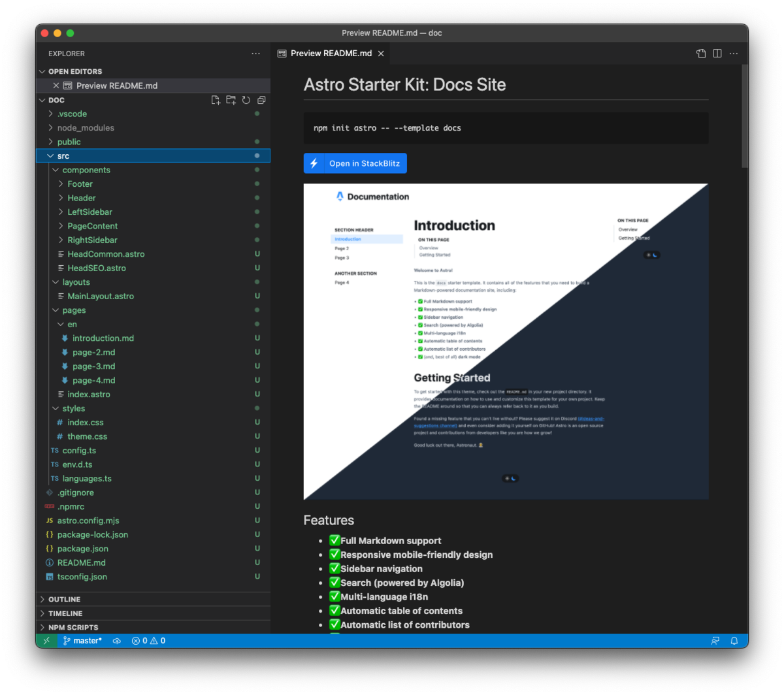Open editor more actions ellipsis
784x695 pixels.
pos(734,54)
